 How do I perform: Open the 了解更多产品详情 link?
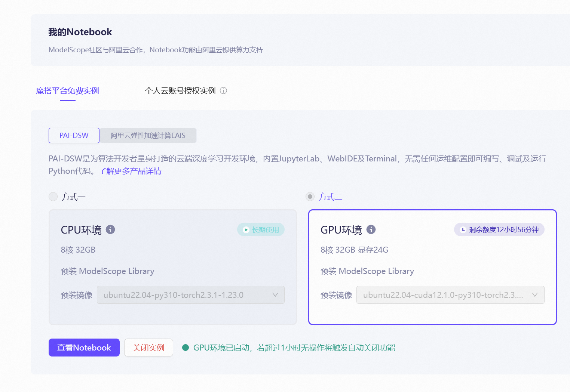tap(130, 171)
